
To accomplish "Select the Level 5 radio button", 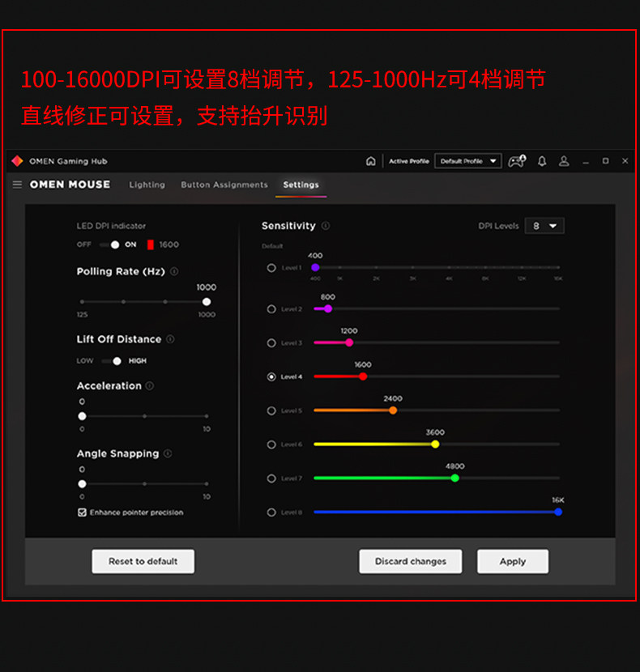I will coord(271,410).
